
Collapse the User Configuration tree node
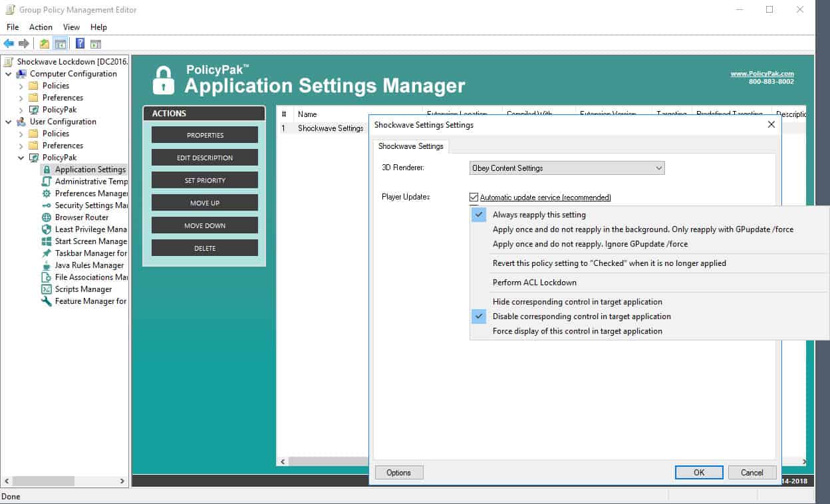coord(9,122)
